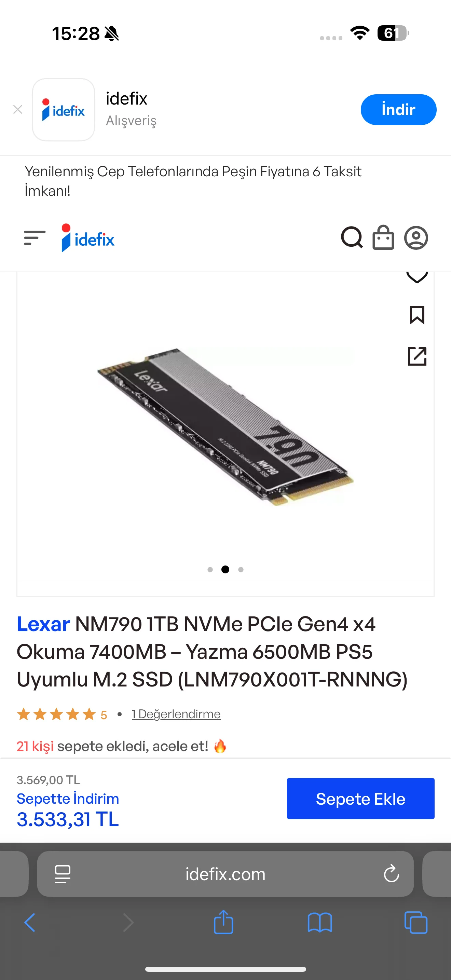Screen dimensions: 451x980
Task: Select the third image carousel dot
Action: [x=241, y=570]
